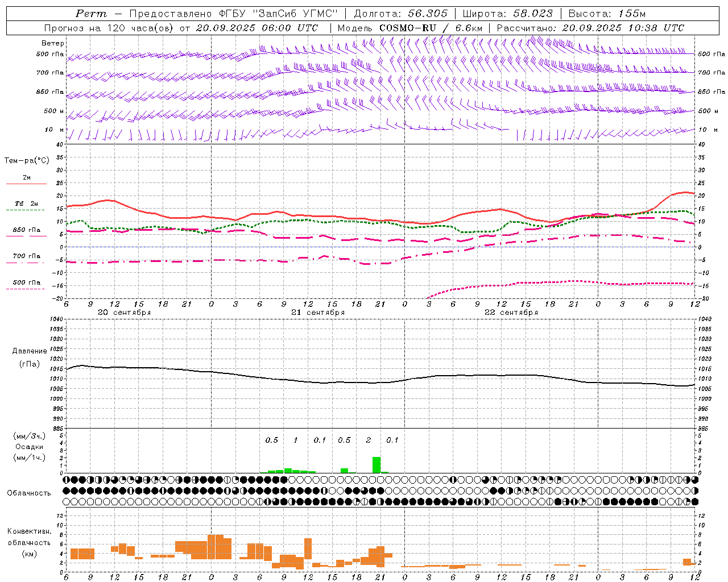The width and height of the screenshot is (728, 582).
Task: Click the city name Perm in header
Action: pyautogui.click(x=91, y=14)
